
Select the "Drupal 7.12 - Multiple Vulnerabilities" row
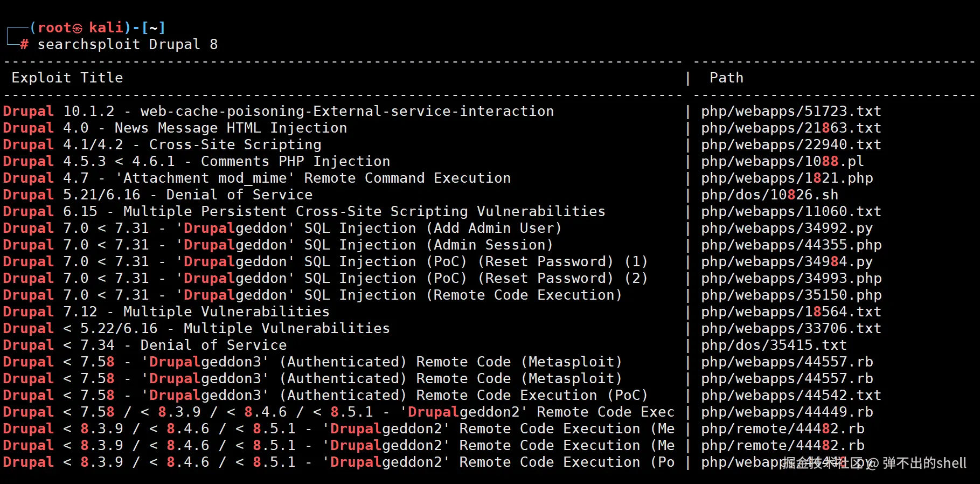(x=166, y=312)
